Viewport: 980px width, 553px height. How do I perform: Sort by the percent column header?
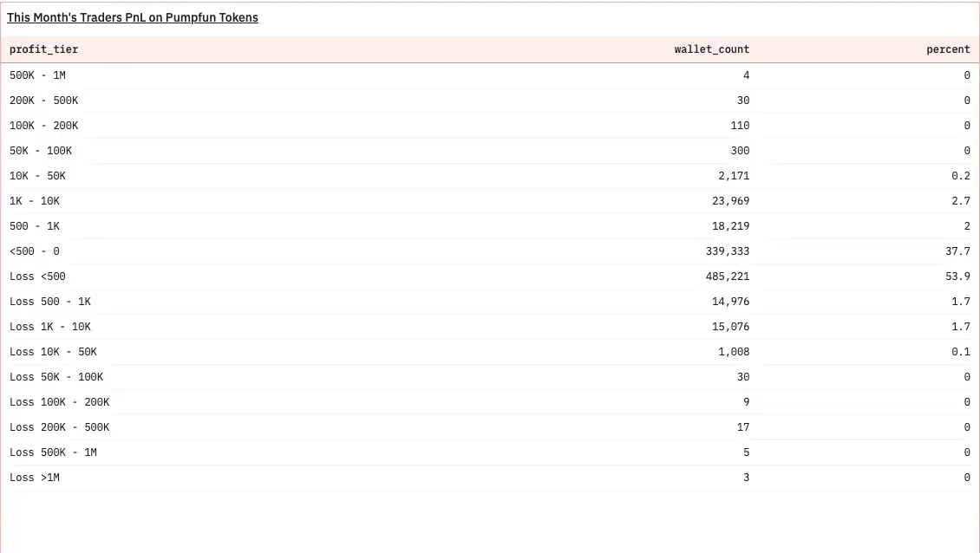pos(948,49)
